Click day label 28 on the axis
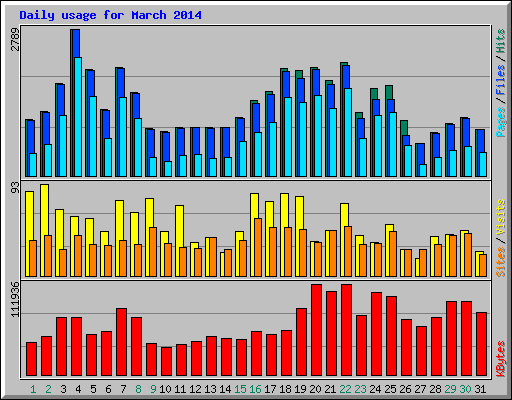512x400 pixels. (435, 389)
